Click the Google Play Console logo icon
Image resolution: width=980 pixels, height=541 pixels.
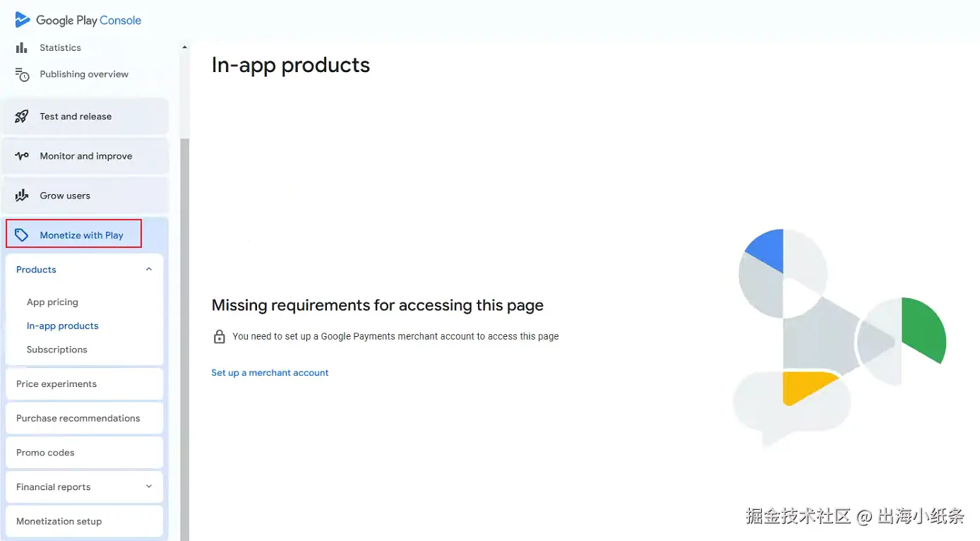[23, 20]
